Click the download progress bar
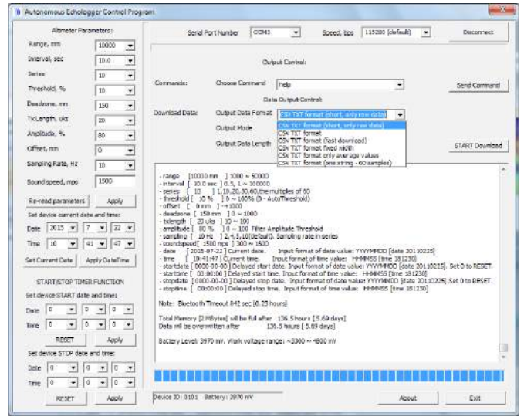 click(329, 375)
